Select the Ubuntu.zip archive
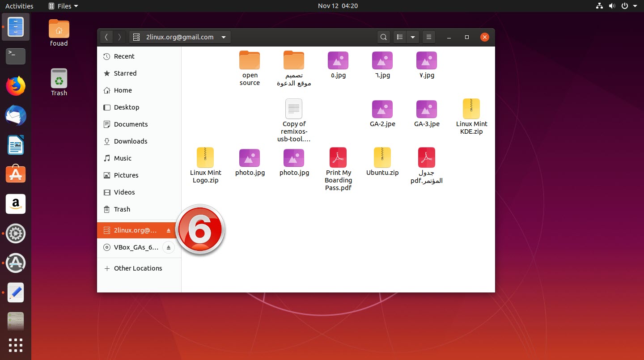The width and height of the screenshot is (644, 360). click(x=382, y=162)
